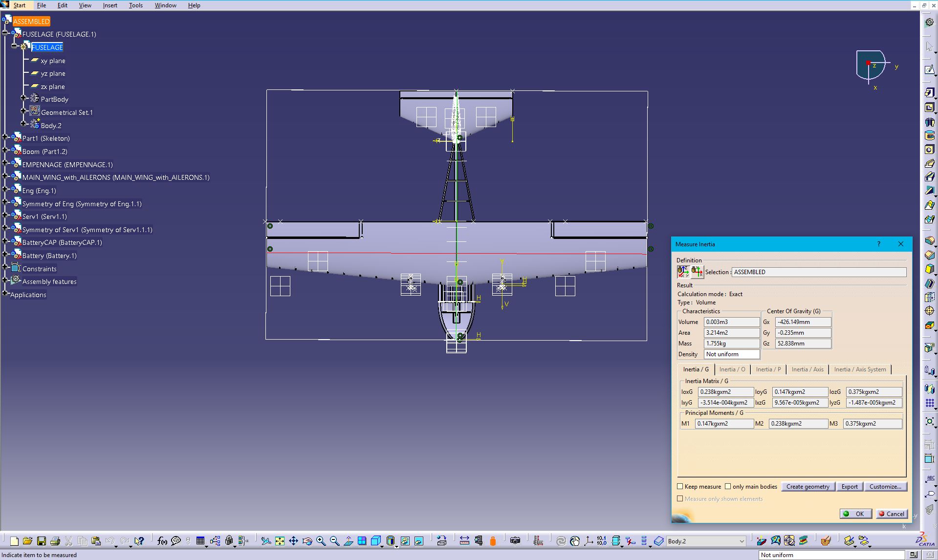Click the Measure Inertia 3D mode icon
The height and width of the screenshot is (560, 938).
tap(683, 272)
